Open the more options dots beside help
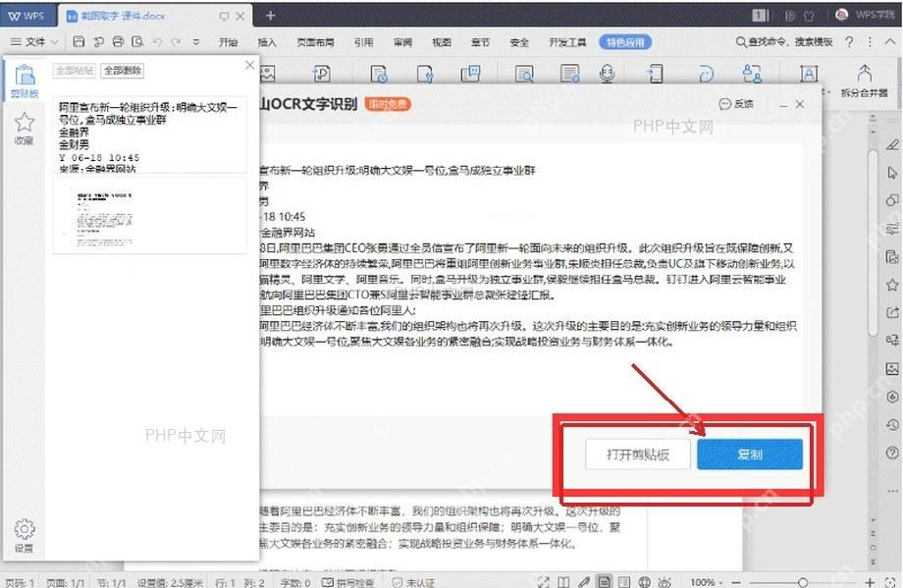903x588 pixels. (870, 41)
